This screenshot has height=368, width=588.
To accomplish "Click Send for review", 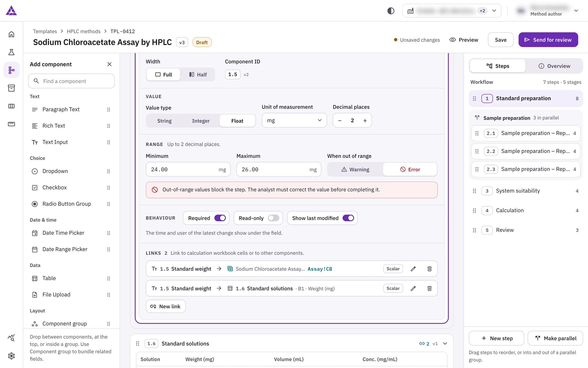I will click(x=548, y=40).
